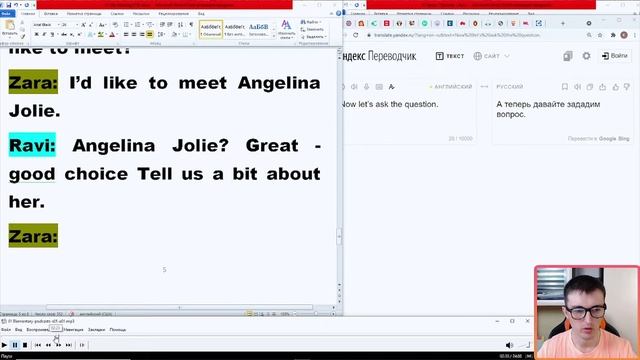
Task: Clear text formatting in Word
Action: coord(115,25)
